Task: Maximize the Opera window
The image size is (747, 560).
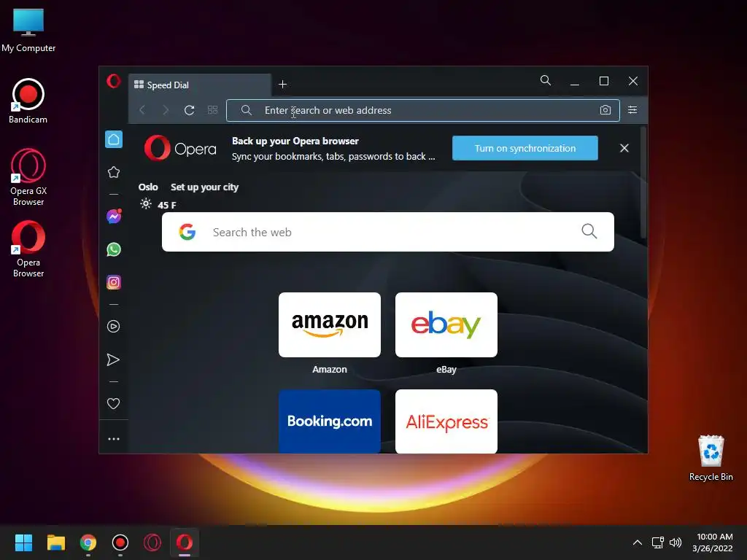Action: click(x=603, y=81)
